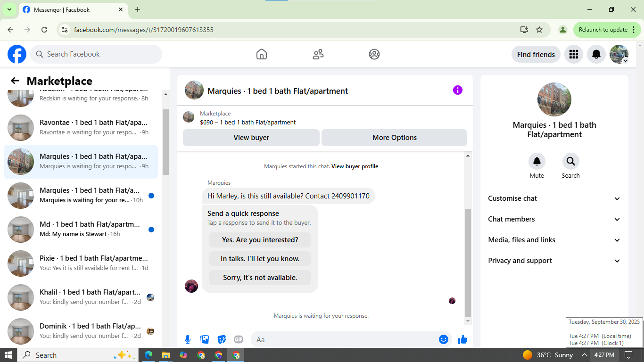Click the back arrow beside Marketplace
Viewport: 644px width, 362px height.
pos(15,81)
